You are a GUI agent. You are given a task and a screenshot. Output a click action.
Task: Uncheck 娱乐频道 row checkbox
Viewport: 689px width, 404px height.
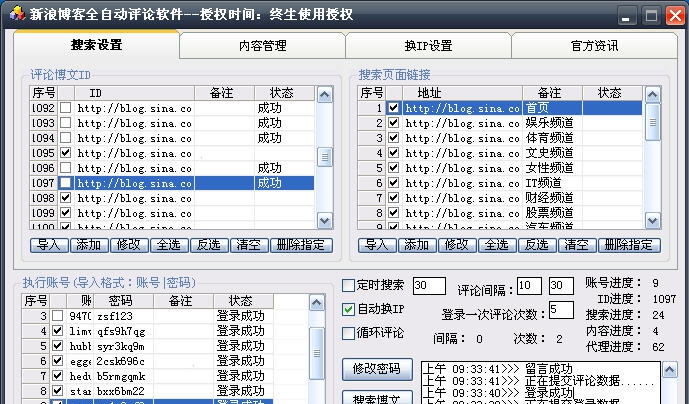[394, 123]
